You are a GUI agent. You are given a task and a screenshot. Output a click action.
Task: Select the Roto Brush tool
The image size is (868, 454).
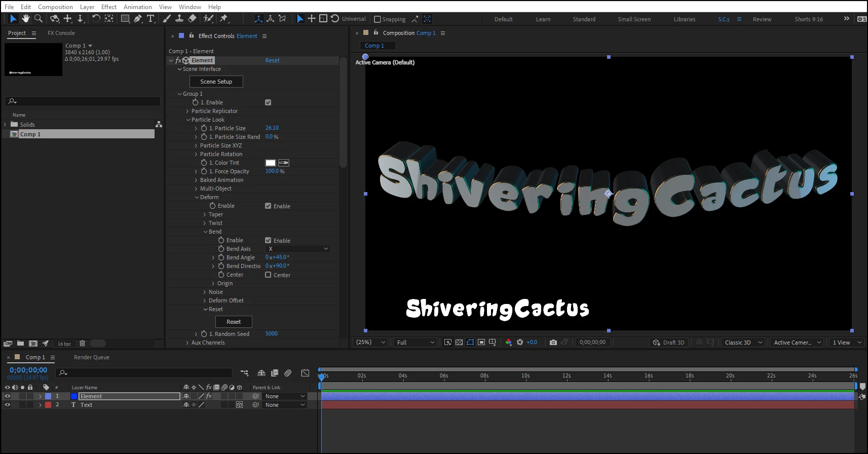(208, 19)
